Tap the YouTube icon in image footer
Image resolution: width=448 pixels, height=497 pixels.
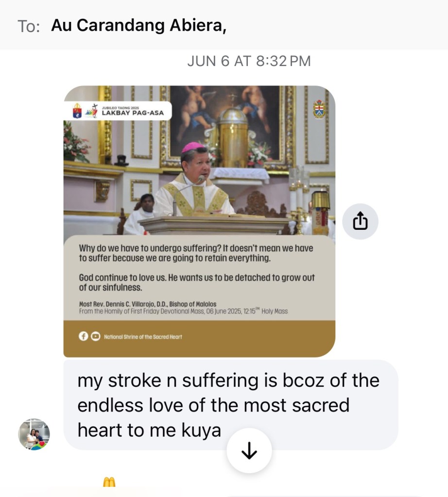click(x=95, y=336)
